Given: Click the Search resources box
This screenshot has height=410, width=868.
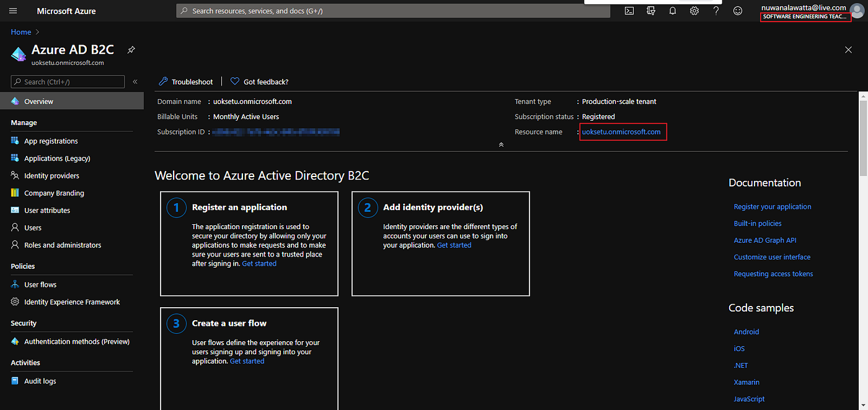Looking at the screenshot, I should pos(393,11).
